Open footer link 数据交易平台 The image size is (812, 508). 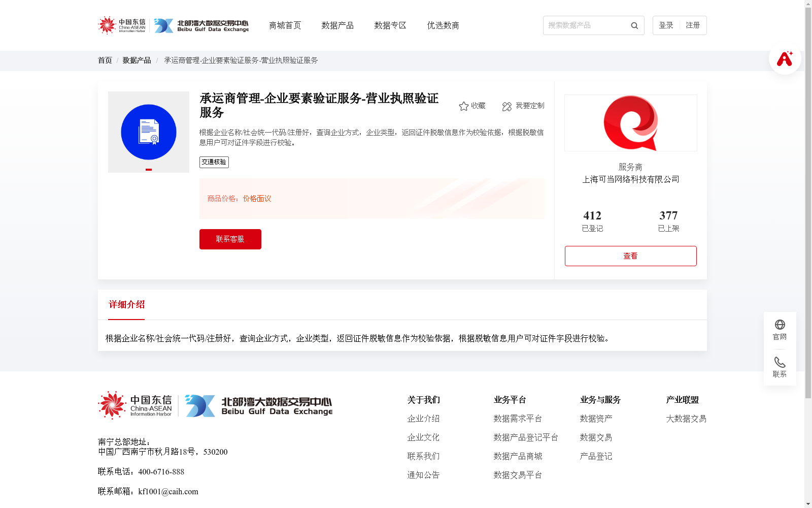518,475
